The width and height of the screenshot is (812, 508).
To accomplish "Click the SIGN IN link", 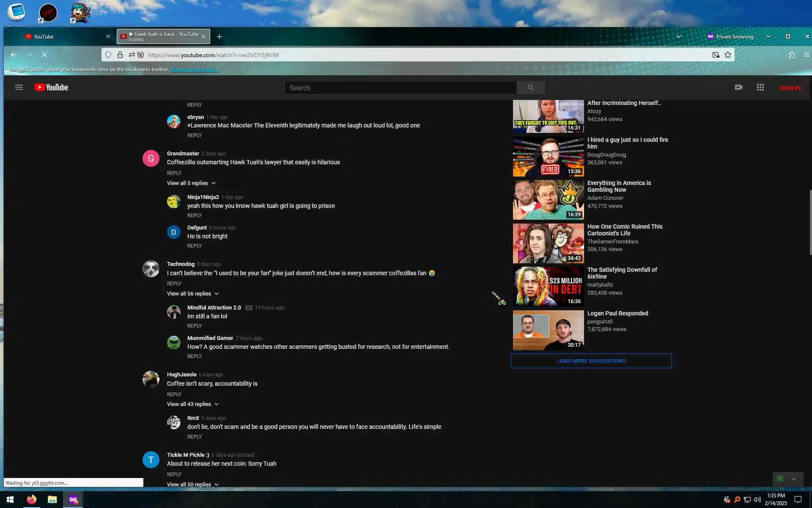I will pos(790,88).
